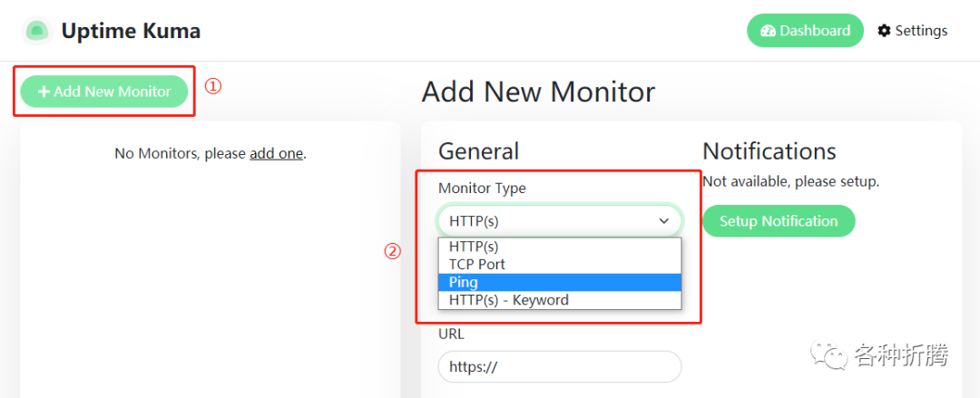Viewport: 980px width, 398px height.
Task: Click the Settings gear icon
Action: (884, 31)
